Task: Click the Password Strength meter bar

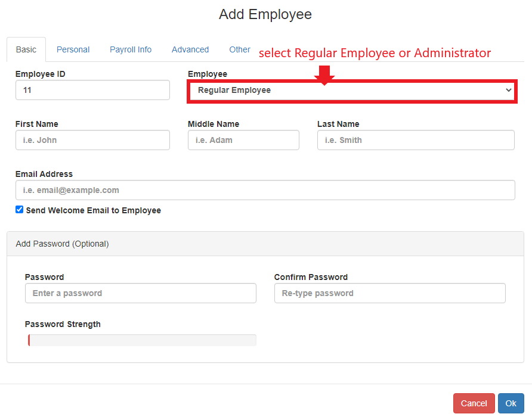Action: pos(141,340)
